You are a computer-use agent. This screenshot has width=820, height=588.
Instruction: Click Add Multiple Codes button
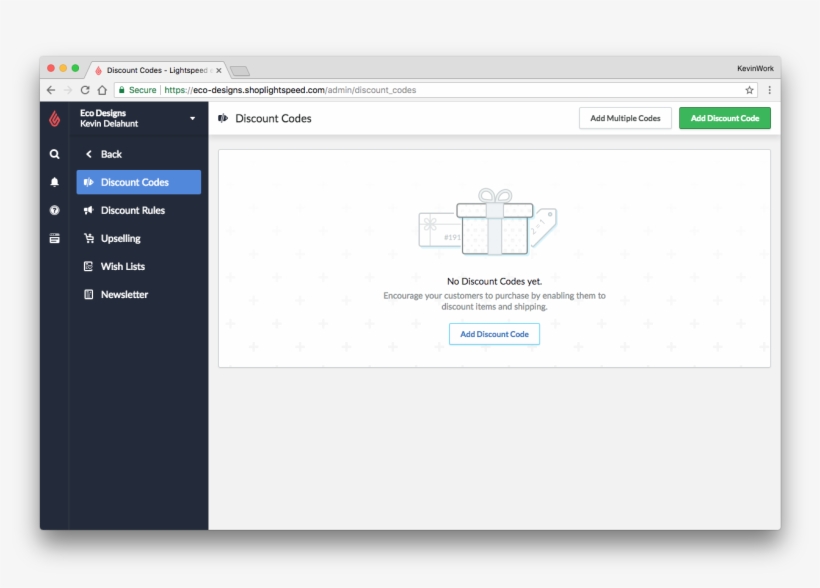[625, 118]
